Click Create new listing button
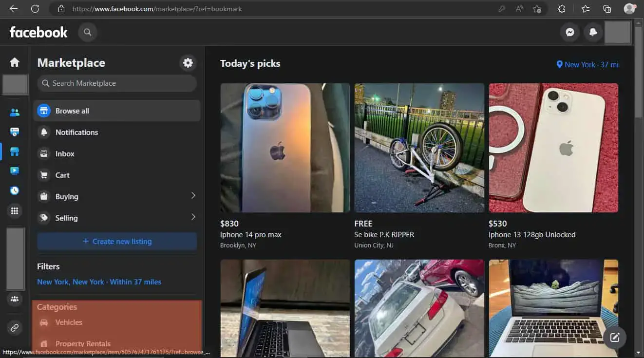This screenshot has width=644, height=358. pyautogui.click(x=117, y=242)
